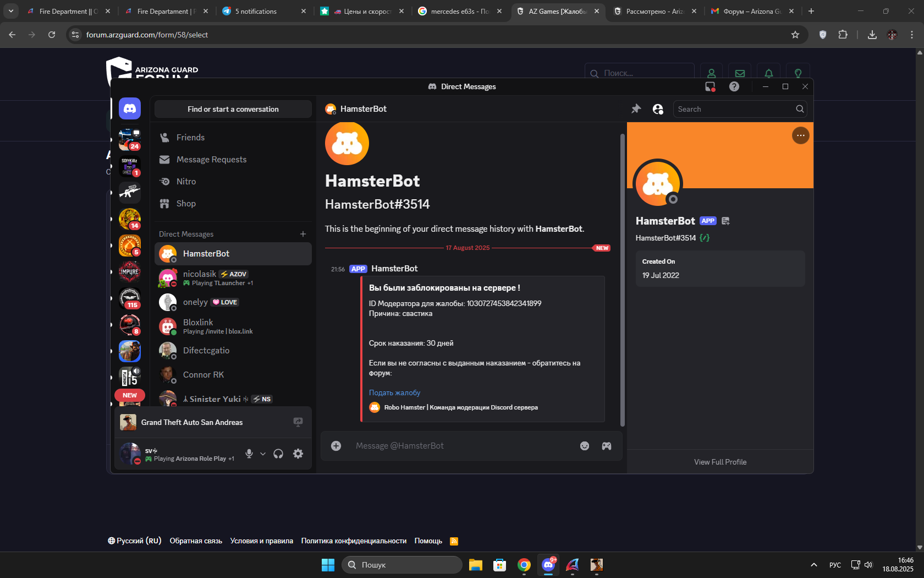Open Discord help question mark icon

point(734,86)
